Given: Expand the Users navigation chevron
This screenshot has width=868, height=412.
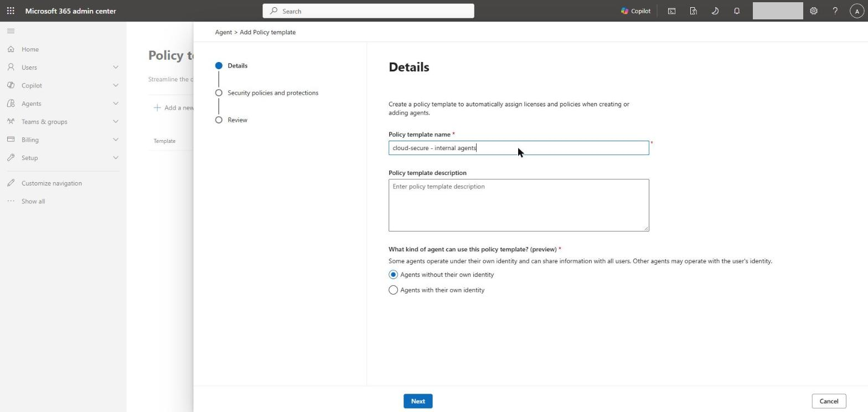Looking at the screenshot, I should pos(116,68).
